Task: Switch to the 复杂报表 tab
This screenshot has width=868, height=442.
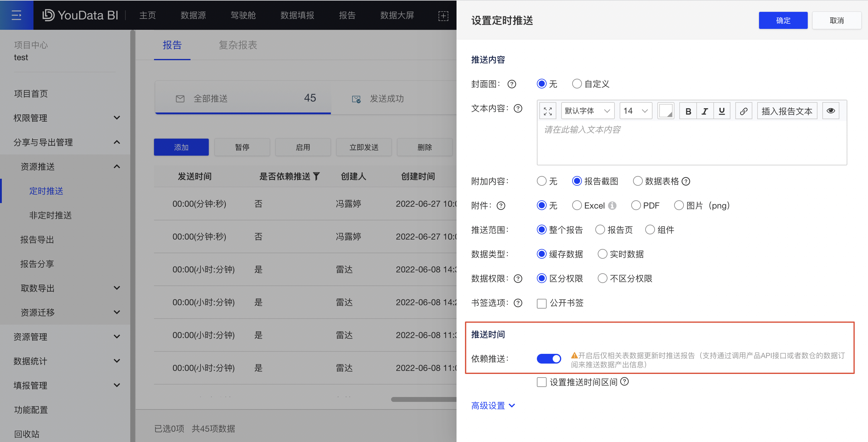Action: tap(238, 45)
